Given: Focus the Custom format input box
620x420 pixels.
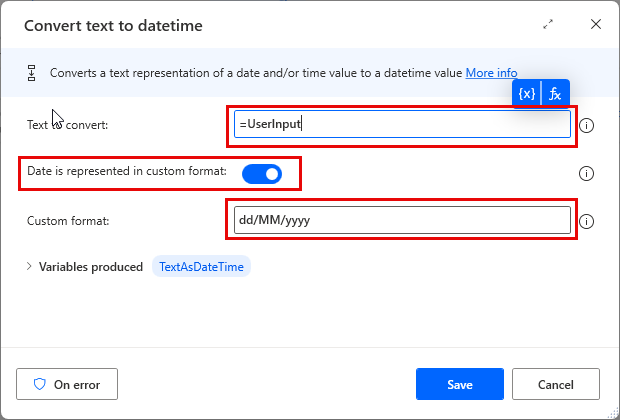Looking at the screenshot, I should (x=400, y=221).
